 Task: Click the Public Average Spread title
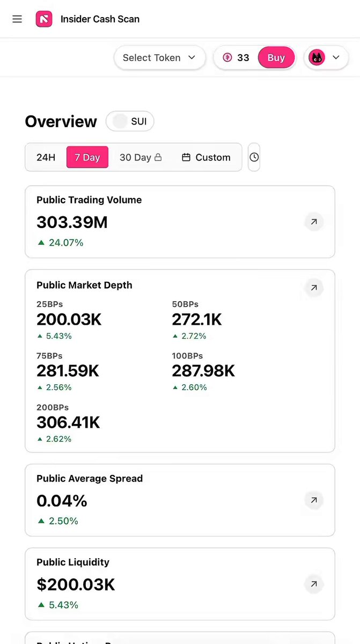[x=90, y=478]
